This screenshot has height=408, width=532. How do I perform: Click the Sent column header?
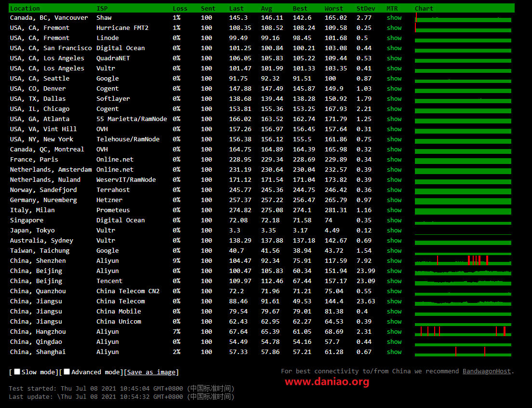(x=208, y=9)
